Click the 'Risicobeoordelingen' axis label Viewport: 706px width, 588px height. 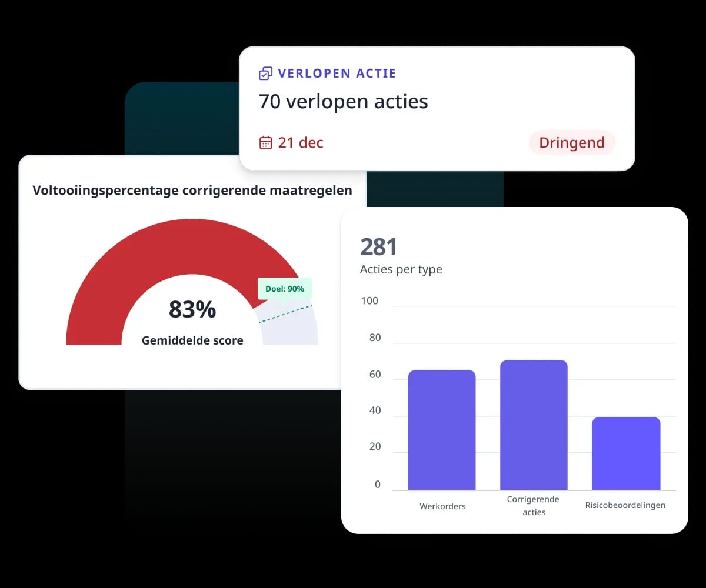tap(625, 505)
